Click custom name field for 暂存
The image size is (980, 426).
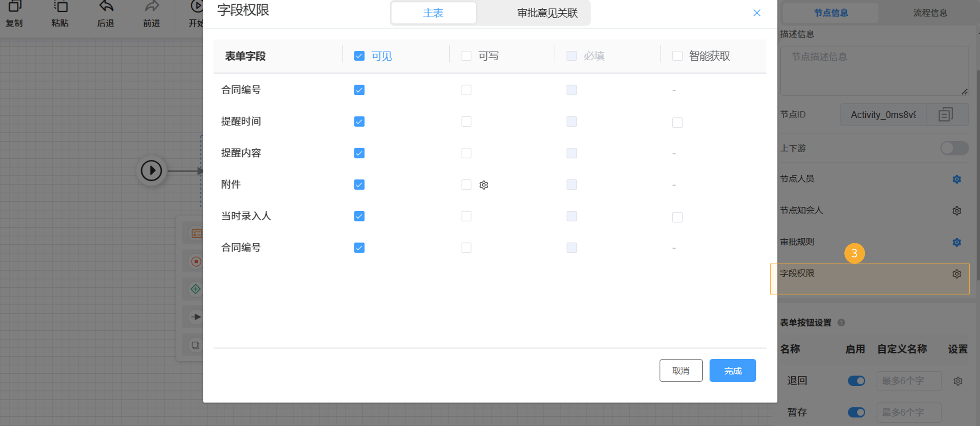[x=909, y=412]
